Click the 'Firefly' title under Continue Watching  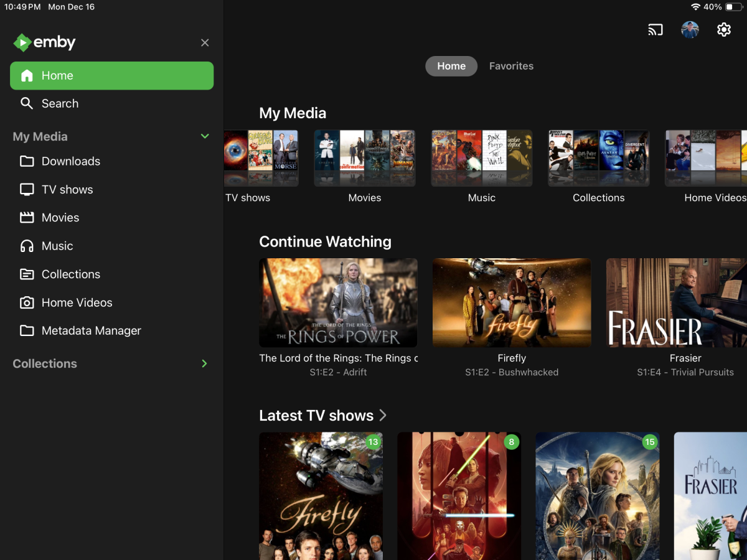point(512,358)
